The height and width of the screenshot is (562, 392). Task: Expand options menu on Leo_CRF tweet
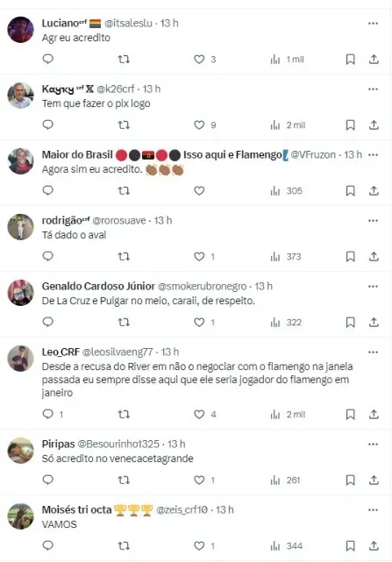pos(373,352)
